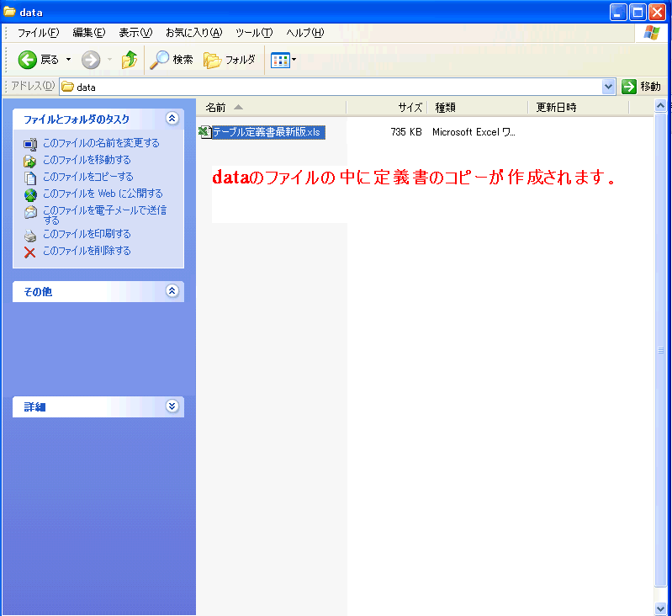Click the Go (移動) green arrow button
The height and width of the screenshot is (616, 672).
point(629,87)
